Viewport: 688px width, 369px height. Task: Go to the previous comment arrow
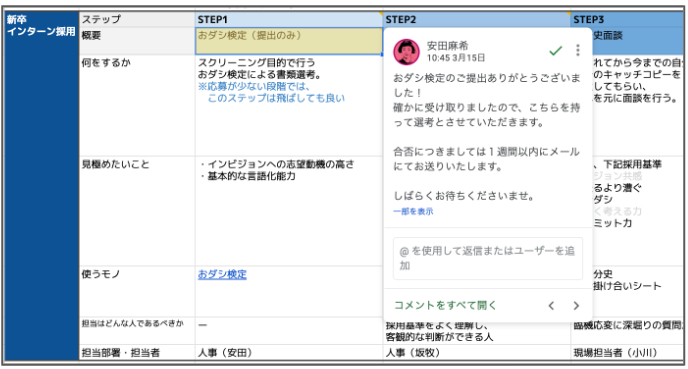click(x=552, y=305)
